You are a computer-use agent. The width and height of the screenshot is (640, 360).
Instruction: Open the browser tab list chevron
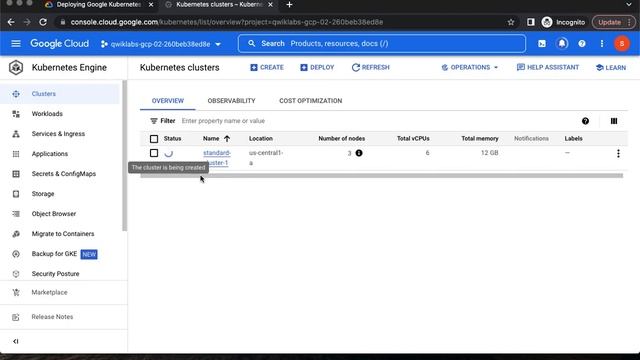(629, 4)
